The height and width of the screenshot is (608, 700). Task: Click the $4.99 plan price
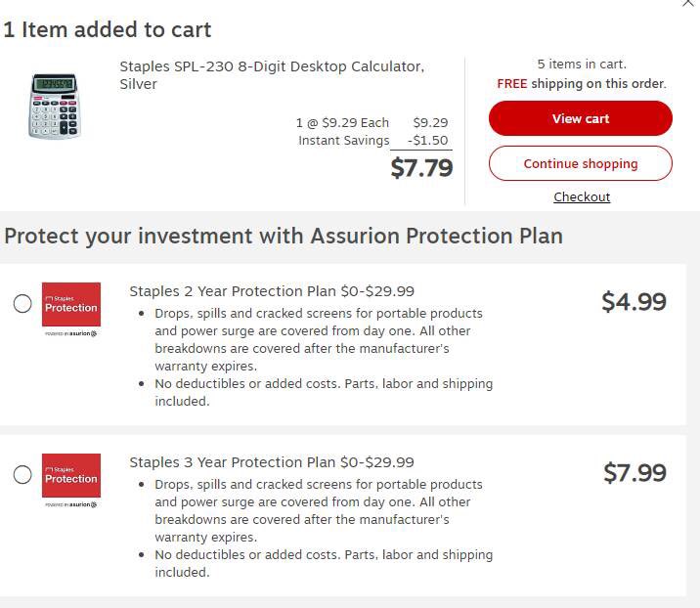634,302
